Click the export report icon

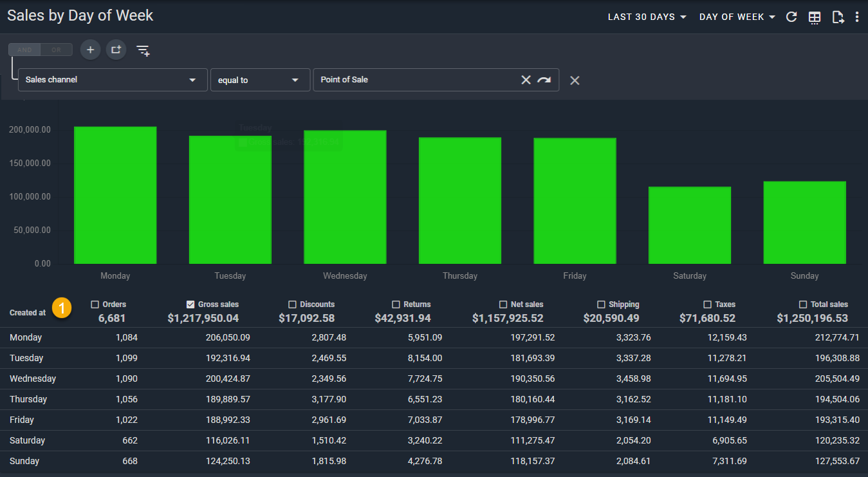coord(838,17)
